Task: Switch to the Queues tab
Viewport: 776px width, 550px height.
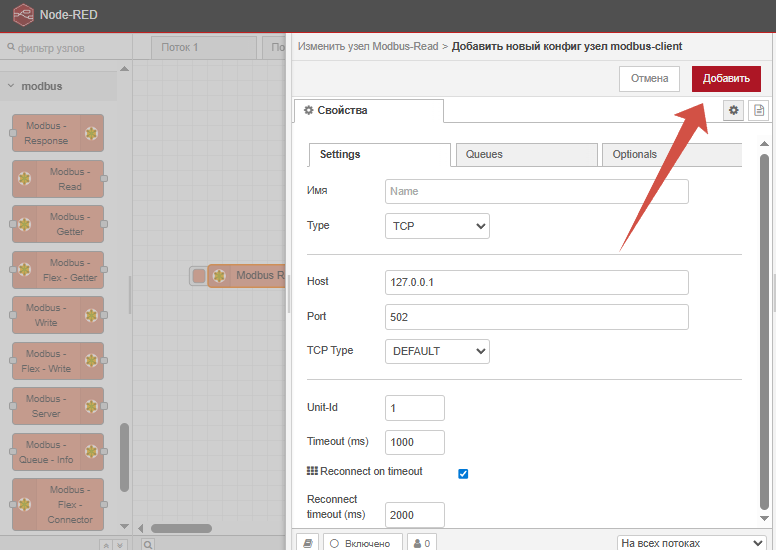Action: click(x=525, y=154)
